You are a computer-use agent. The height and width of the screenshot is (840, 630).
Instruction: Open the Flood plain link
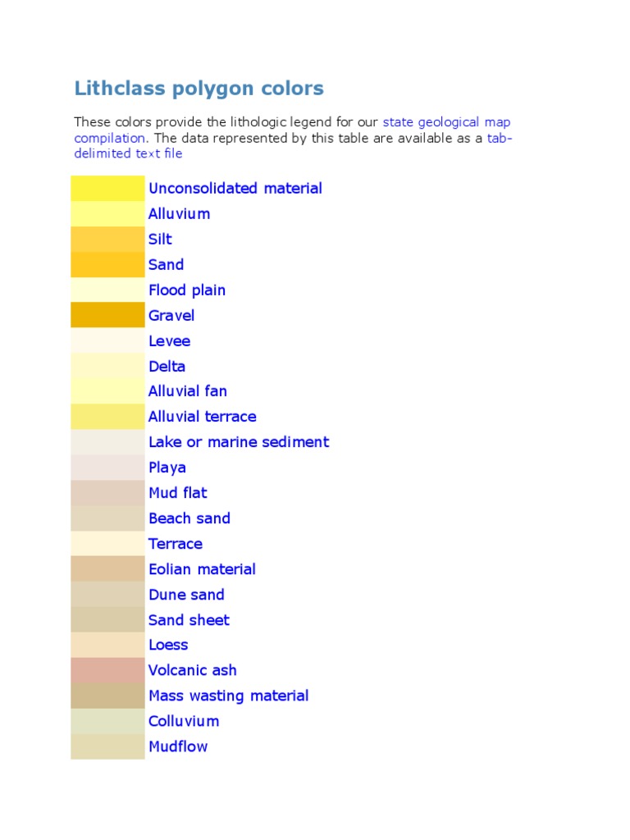click(187, 290)
